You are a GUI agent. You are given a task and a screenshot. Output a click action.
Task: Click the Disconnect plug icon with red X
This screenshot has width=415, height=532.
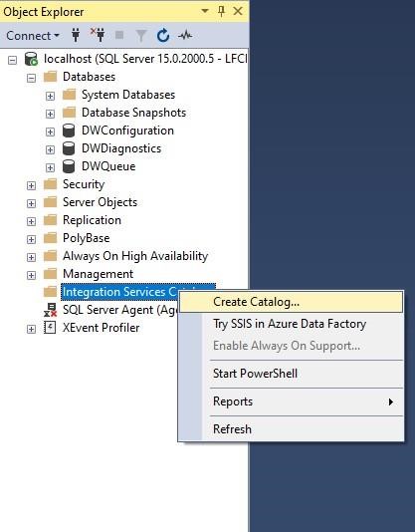pos(98,35)
